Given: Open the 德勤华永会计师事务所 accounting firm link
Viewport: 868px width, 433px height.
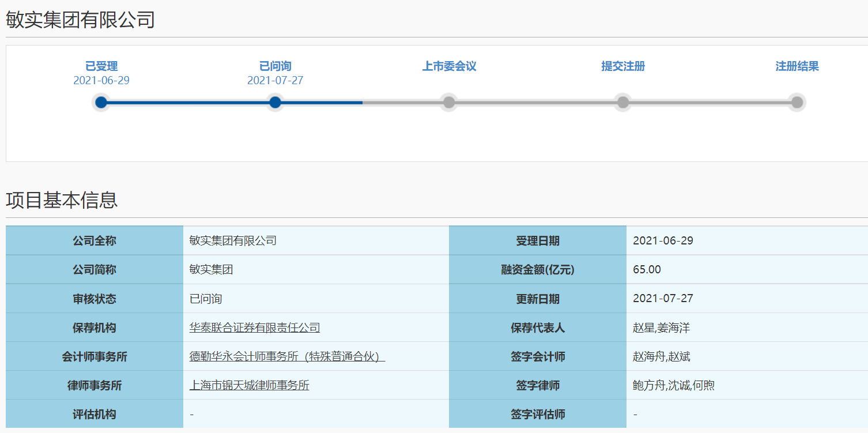Looking at the screenshot, I should click(286, 357).
